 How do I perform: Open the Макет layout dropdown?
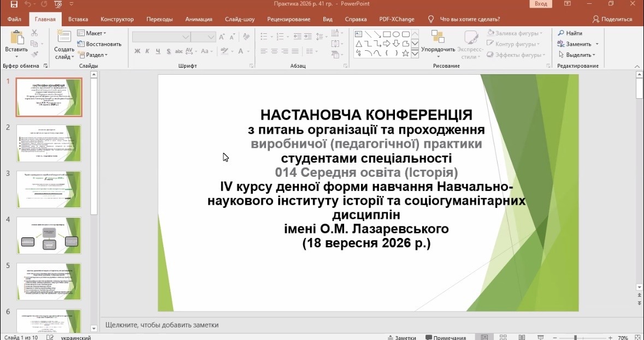(92, 33)
